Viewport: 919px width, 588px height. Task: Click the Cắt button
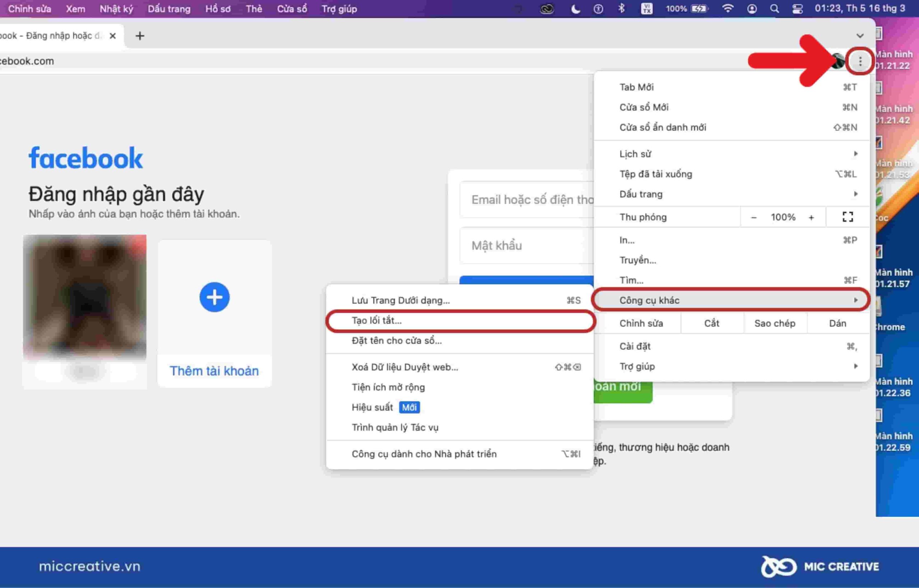coord(712,323)
